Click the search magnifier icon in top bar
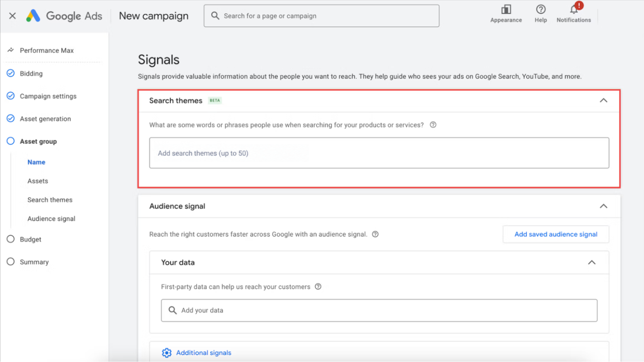This screenshot has height=362, width=644. click(215, 16)
